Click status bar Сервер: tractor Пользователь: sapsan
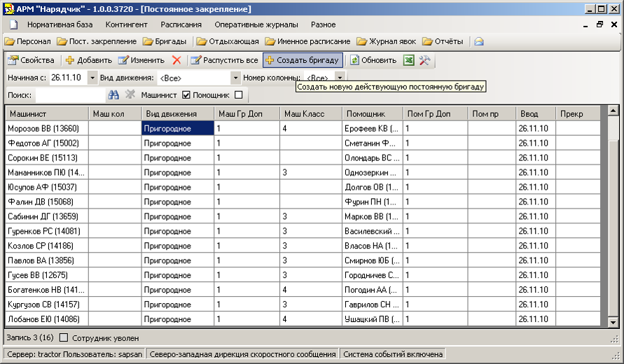The height and width of the screenshot is (364, 624). coord(75,354)
